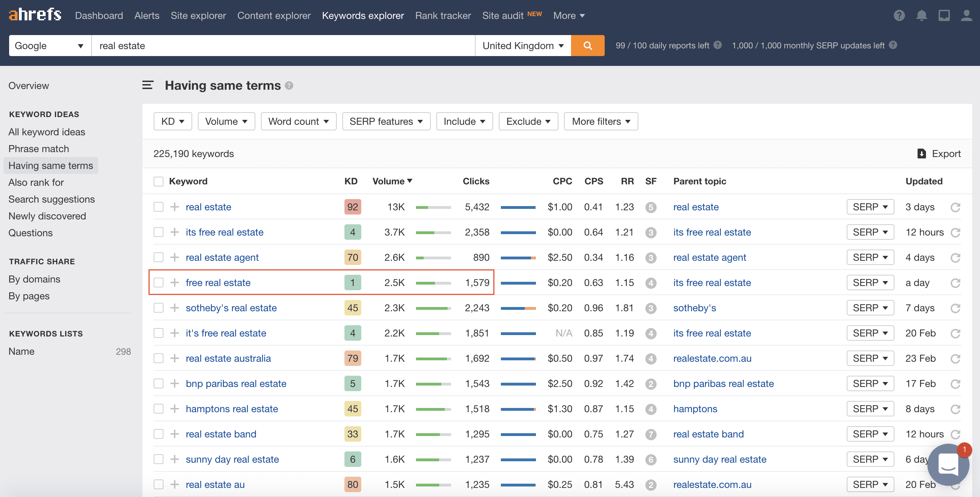Toggle the hamburger sidebar menu icon
This screenshot has height=497, width=980.
click(x=148, y=85)
